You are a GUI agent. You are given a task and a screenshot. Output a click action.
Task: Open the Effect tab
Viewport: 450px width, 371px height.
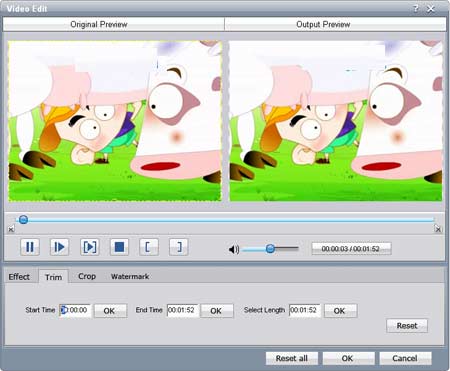[19, 277]
